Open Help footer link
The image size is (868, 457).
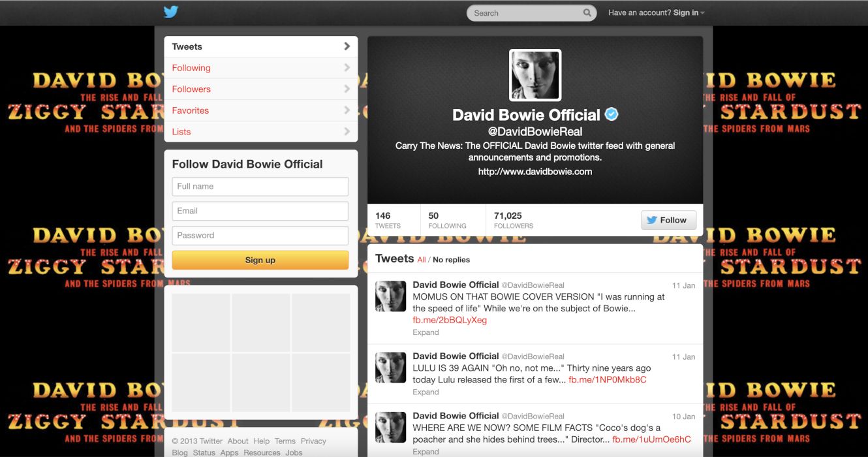point(261,441)
